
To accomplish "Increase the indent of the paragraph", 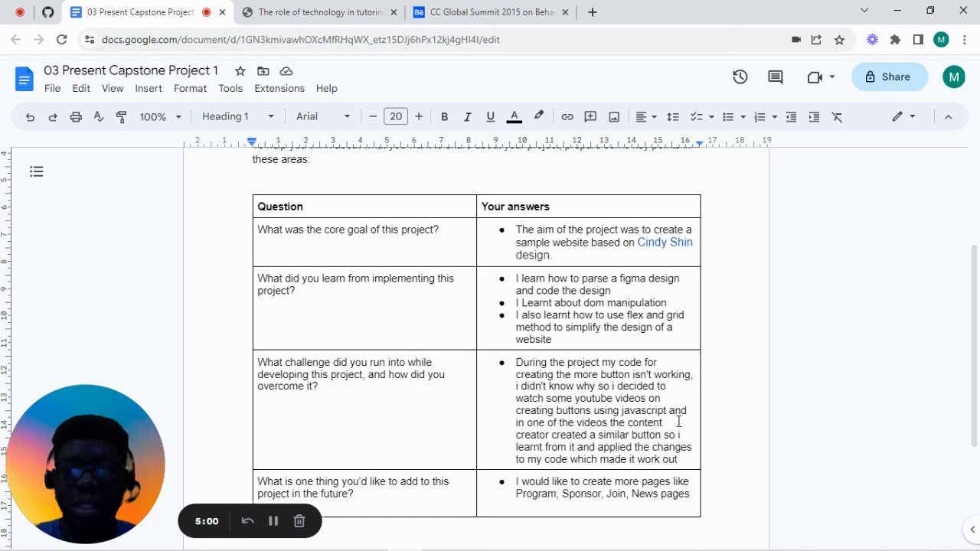I will [814, 117].
